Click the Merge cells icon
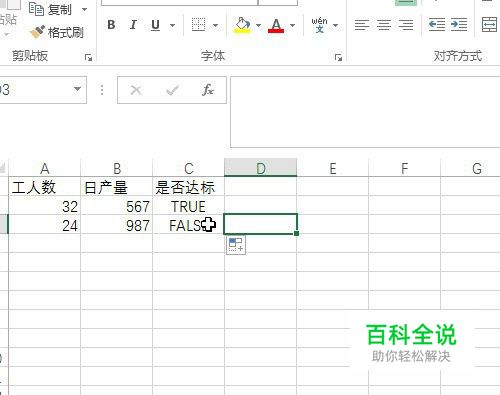 click(489, 25)
